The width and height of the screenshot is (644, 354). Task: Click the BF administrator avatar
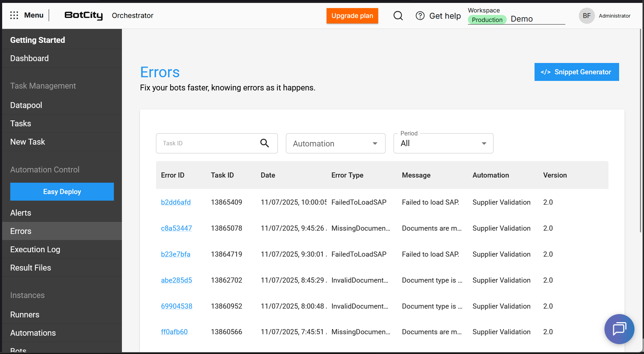click(587, 16)
